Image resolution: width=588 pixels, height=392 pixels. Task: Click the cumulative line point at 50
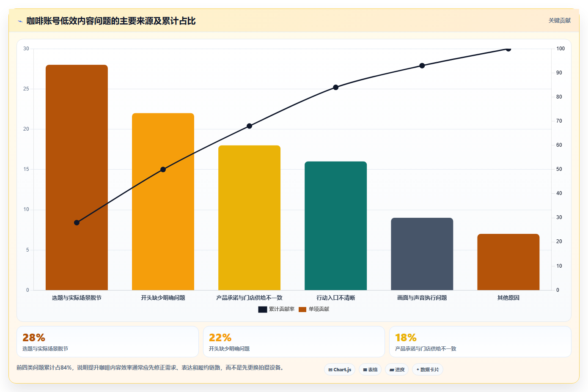tap(163, 170)
